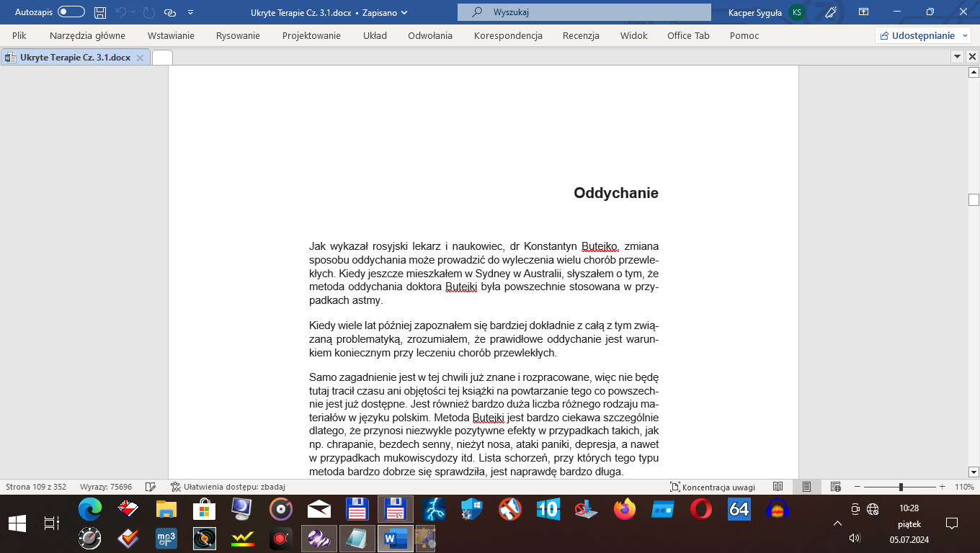980x553 pixels.
Task: Switch to the Recenzja ribbon tab
Action: (581, 35)
